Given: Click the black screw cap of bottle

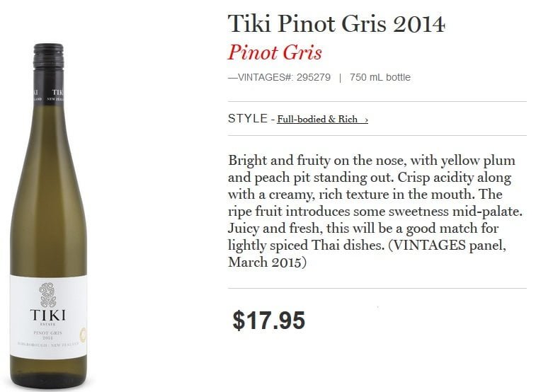Looking at the screenshot, I should tap(48, 56).
